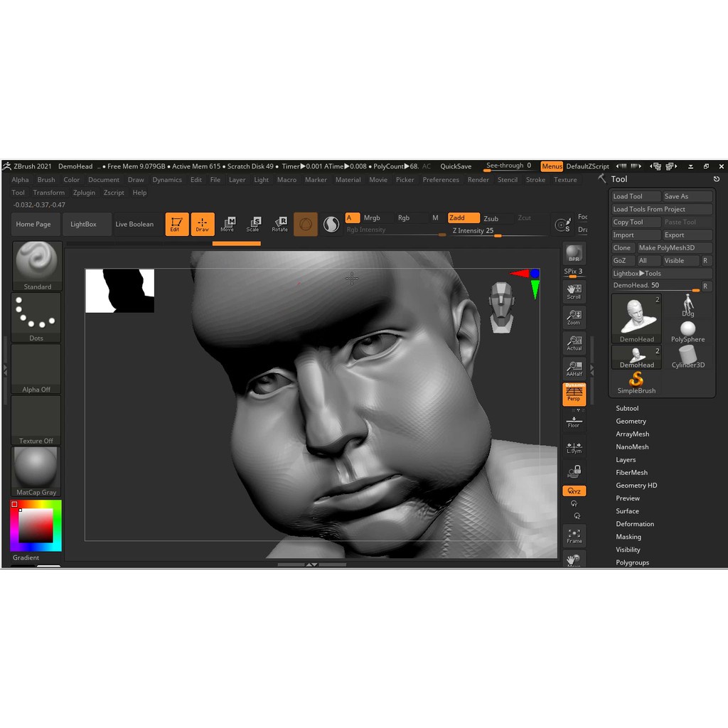The height and width of the screenshot is (728, 728).
Task: Click the Zoom canvas icon
Action: coord(574,316)
